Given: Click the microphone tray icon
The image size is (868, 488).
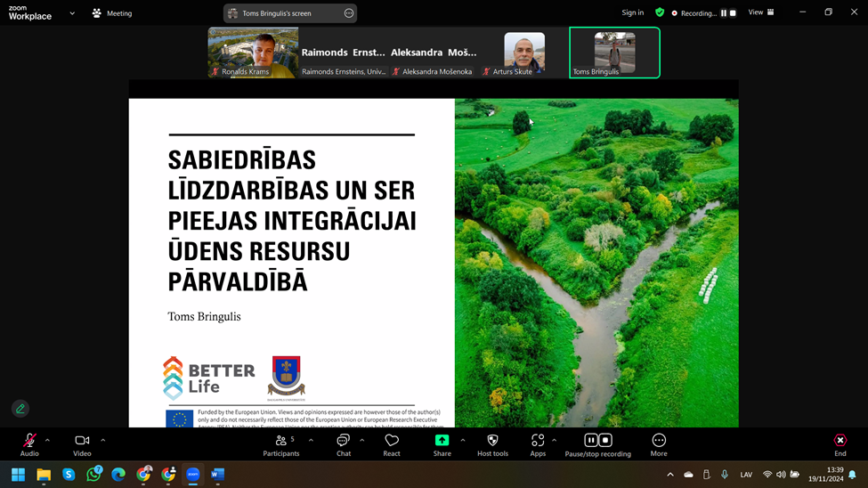Looking at the screenshot, I should [x=725, y=475].
